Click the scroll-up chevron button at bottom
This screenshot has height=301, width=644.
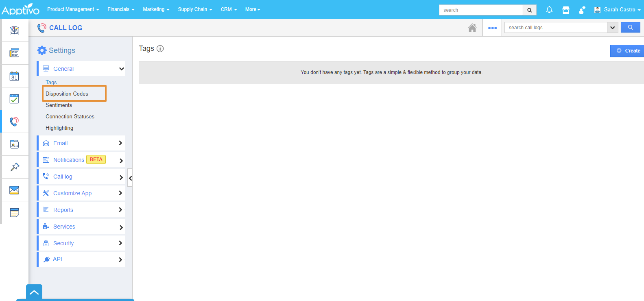34,292
